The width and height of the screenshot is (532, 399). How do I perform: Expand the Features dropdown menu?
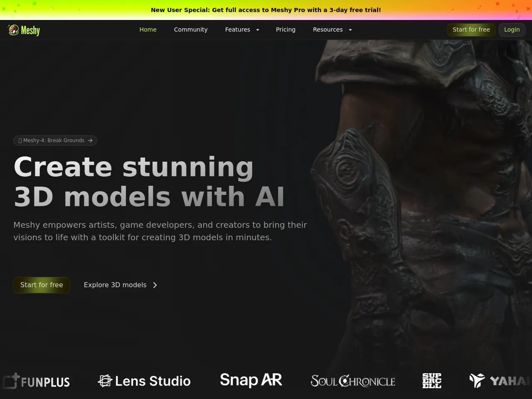point(242,30)
